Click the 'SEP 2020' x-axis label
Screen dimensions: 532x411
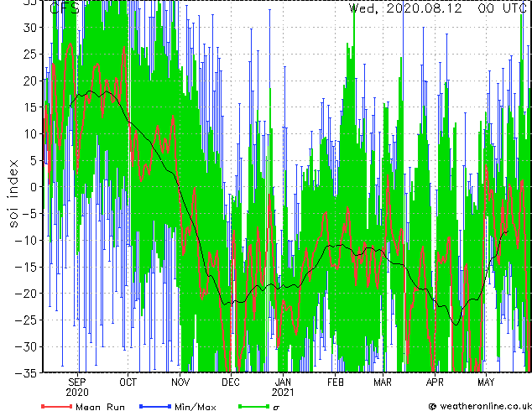tap(77, 388)
